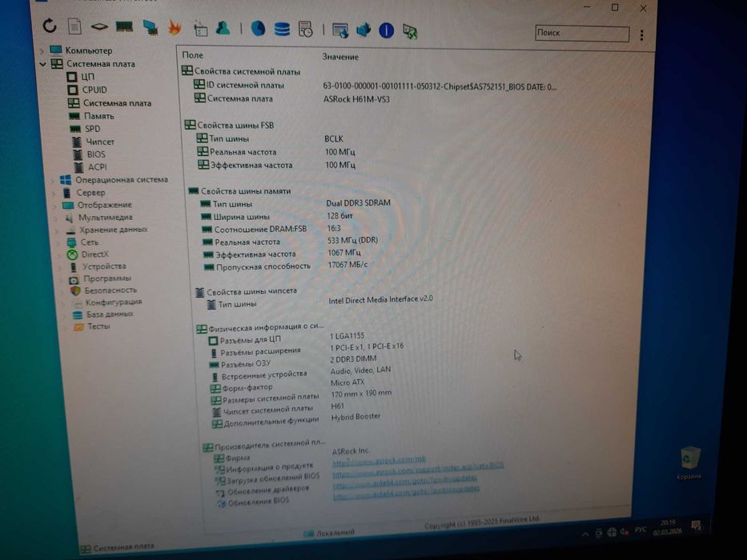Select the Пропускная способность row
The width and height of the screenshot is (747, 560).
coord(285,266)
